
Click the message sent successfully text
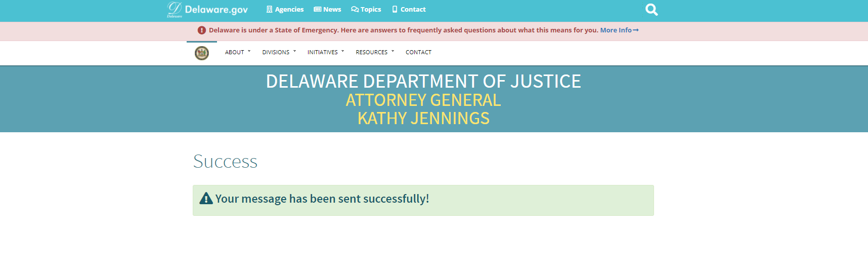coord(322,199)
